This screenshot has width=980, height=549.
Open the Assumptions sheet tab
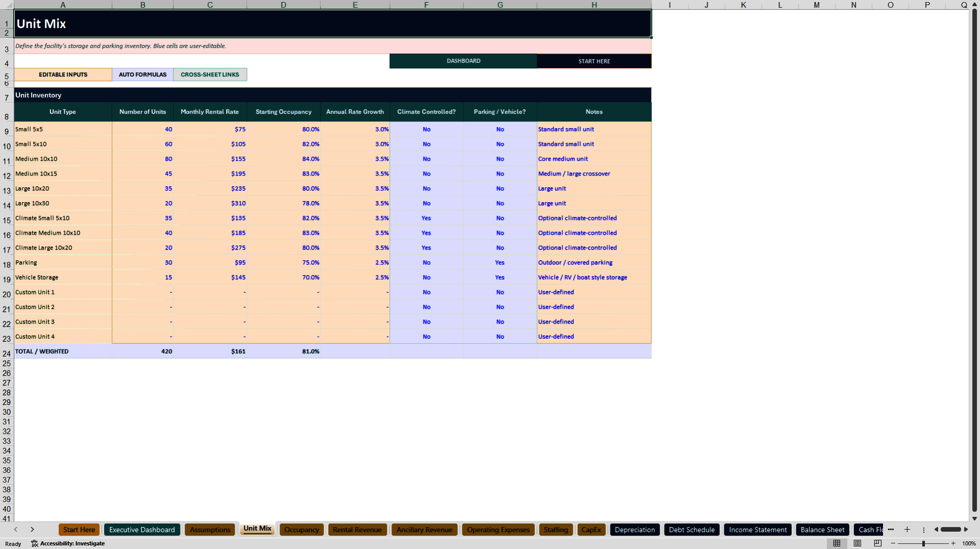pyautogui.click(x=210, y=530)
